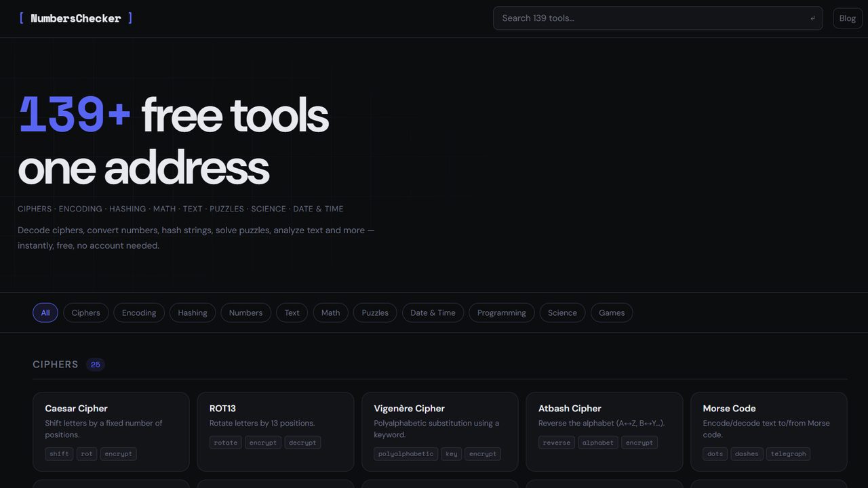Switch to the Science category
868x488 pixels.
click(562, 312)
